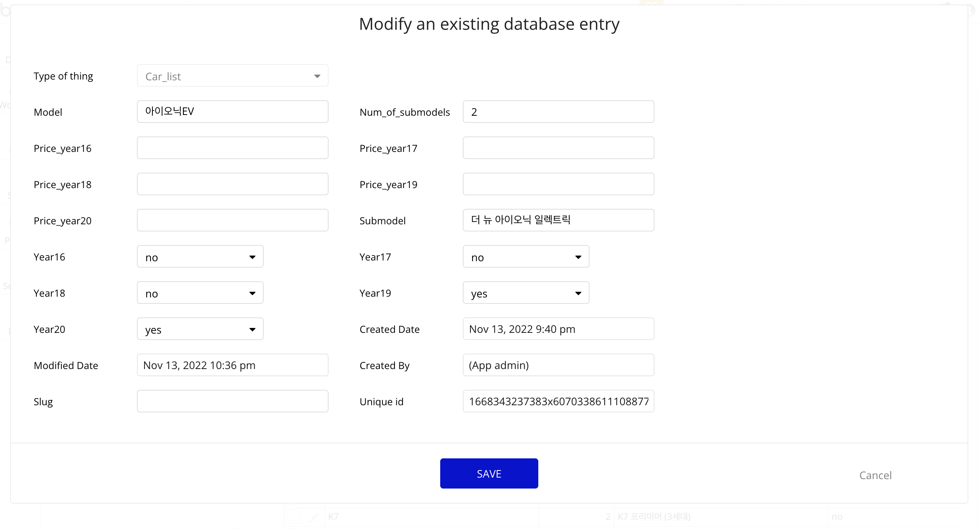Click into the Price_year18 field
This screenshot has height=530, width=980.
tap(232, 184)
